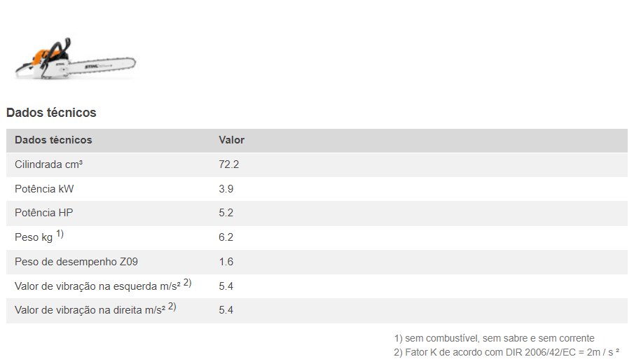
Task: Select the "Potência HP" row label
Action: [x=44, y=213]
